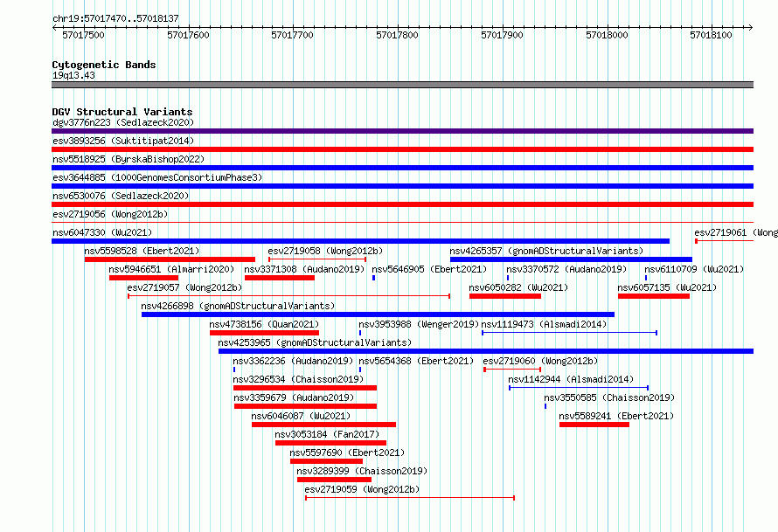Screen dimensions: 778x532
Task: Click the dgv3776n223 (Sedlazeck2020) variant label
Action: pyautogui.click(x=123, y=122)
